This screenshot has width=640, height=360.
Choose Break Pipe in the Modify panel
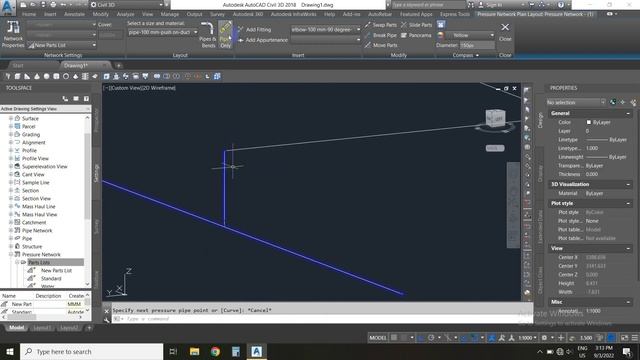point(380,35)
